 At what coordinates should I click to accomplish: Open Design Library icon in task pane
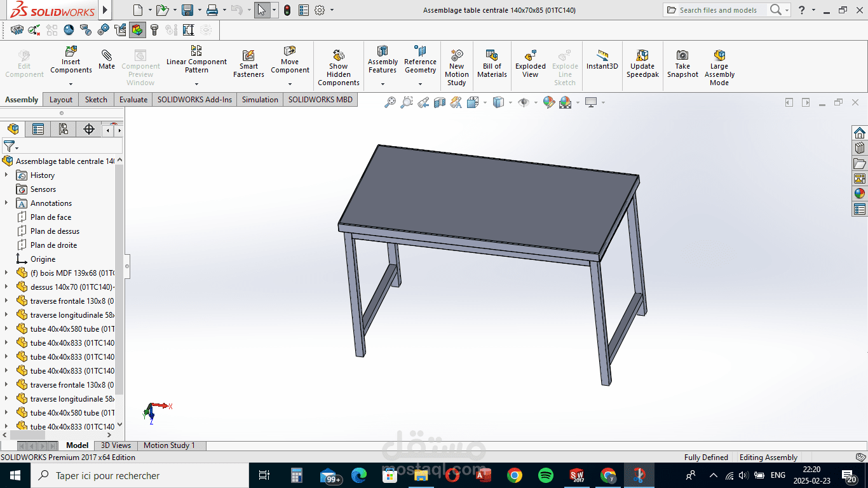click(860, 148)
